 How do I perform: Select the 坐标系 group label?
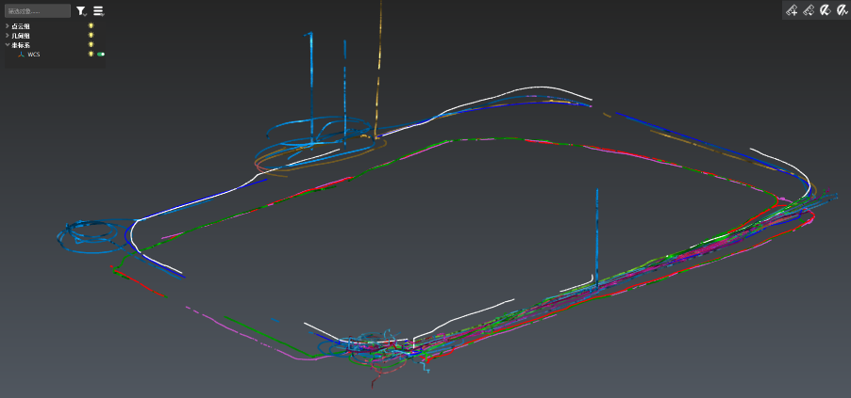click(21, 45)
